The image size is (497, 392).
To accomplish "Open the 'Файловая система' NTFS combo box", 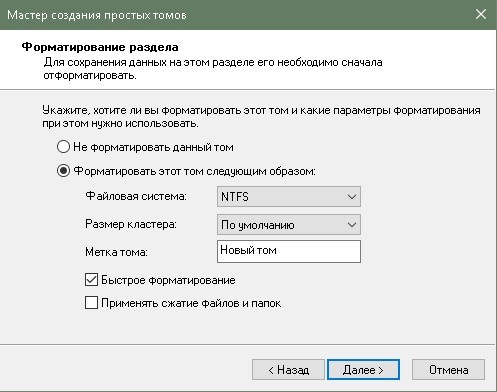I will click(x=289, y=196).
